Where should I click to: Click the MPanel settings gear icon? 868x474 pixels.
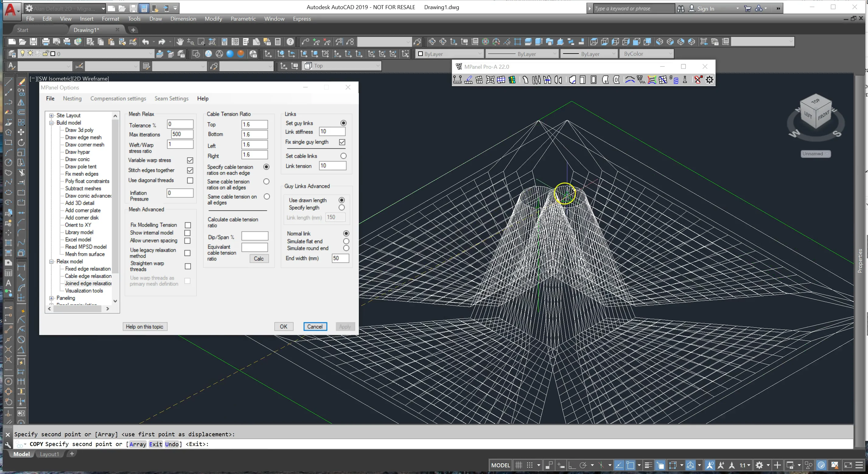710,80
